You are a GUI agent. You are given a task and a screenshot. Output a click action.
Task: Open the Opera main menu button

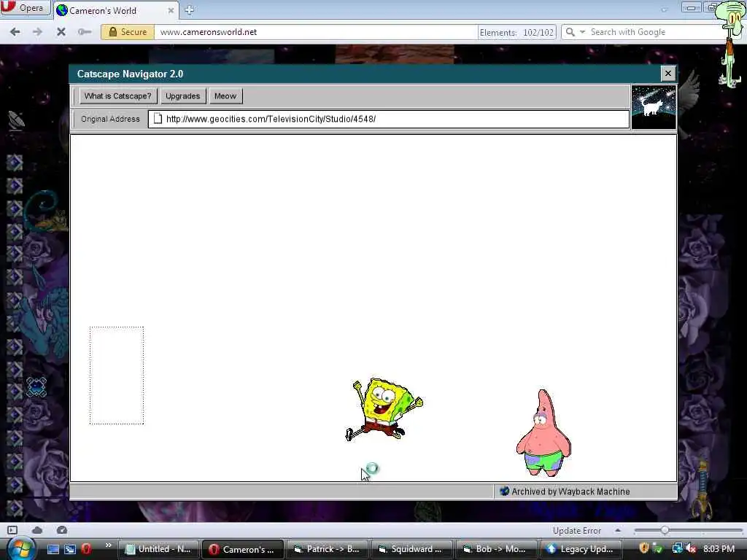pos(26,8)
